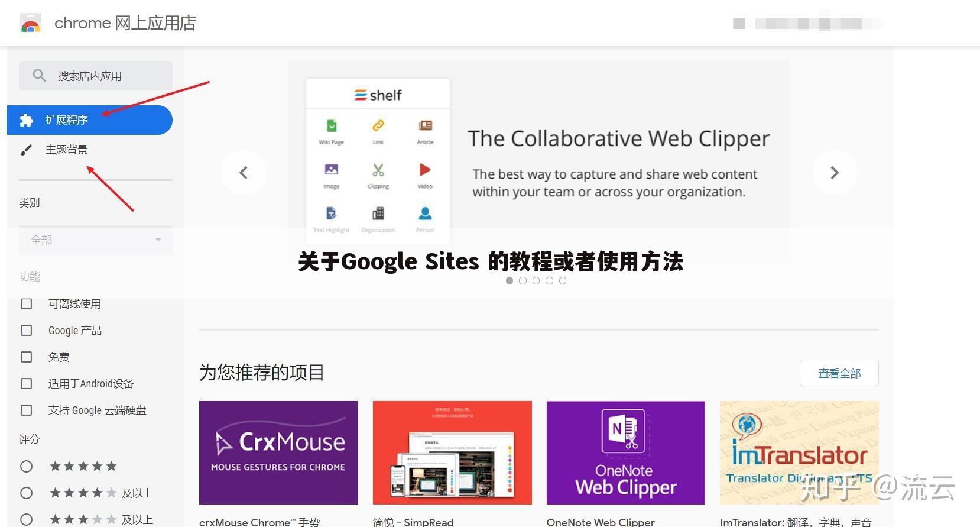Select the three stars 及以上 radio button
This screenshot has width=980, height=527.
click(x=27, y=519)
